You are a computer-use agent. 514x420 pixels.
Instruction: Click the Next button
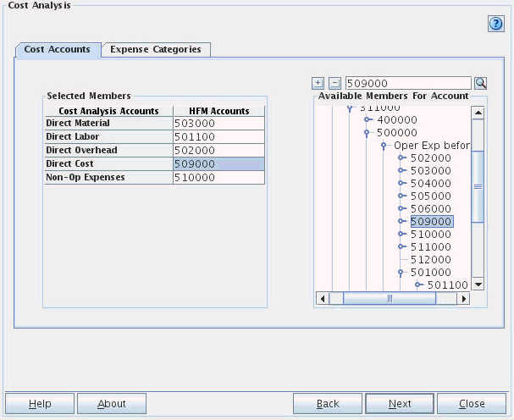400,404
